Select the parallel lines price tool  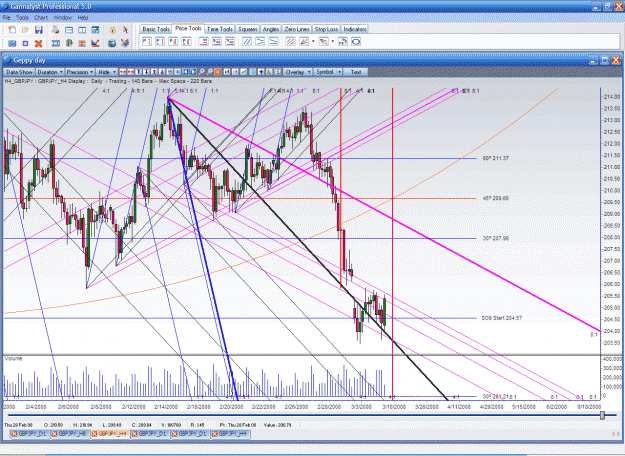coord(247,41)
